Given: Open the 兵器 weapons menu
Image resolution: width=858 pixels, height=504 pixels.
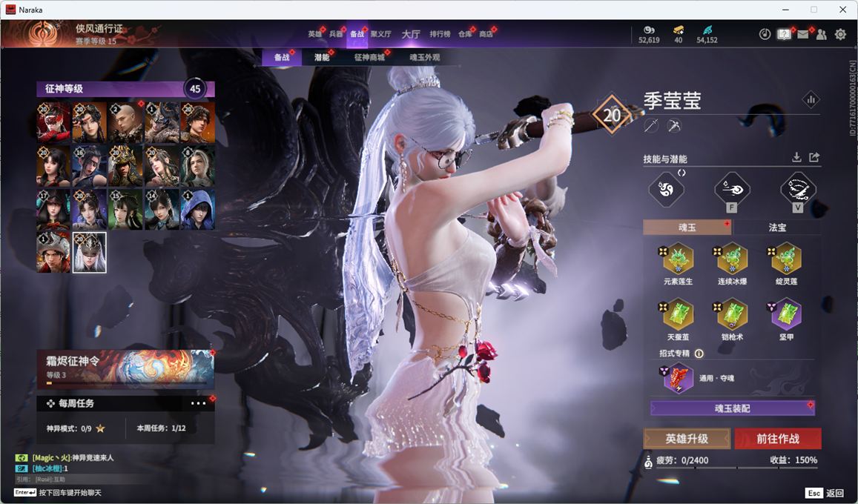Looking at the screenshot, I should (x=335, y=34).
